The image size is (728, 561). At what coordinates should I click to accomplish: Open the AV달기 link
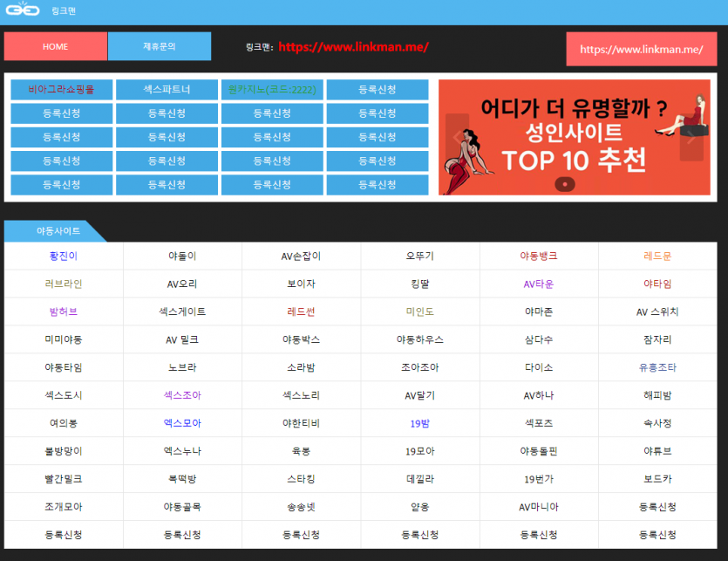pos(419,395)
